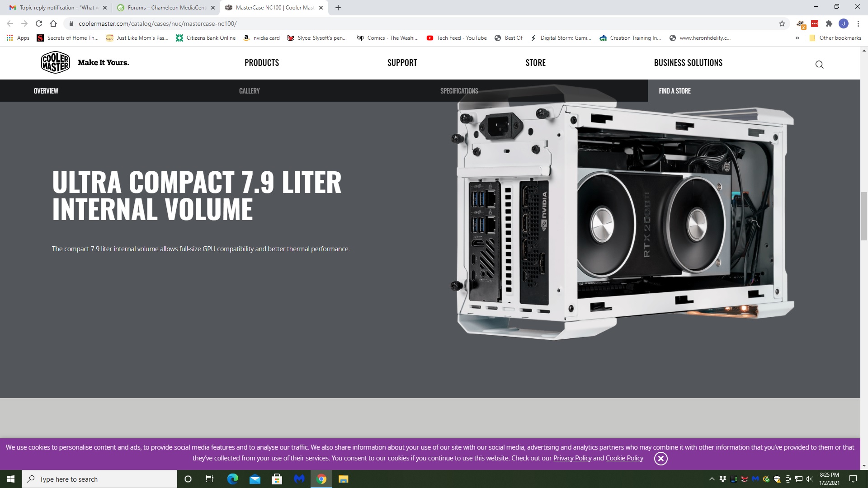Close the MasterCase NC100 tab
This screenshot has height=488, width=868.
click(321, 8)
